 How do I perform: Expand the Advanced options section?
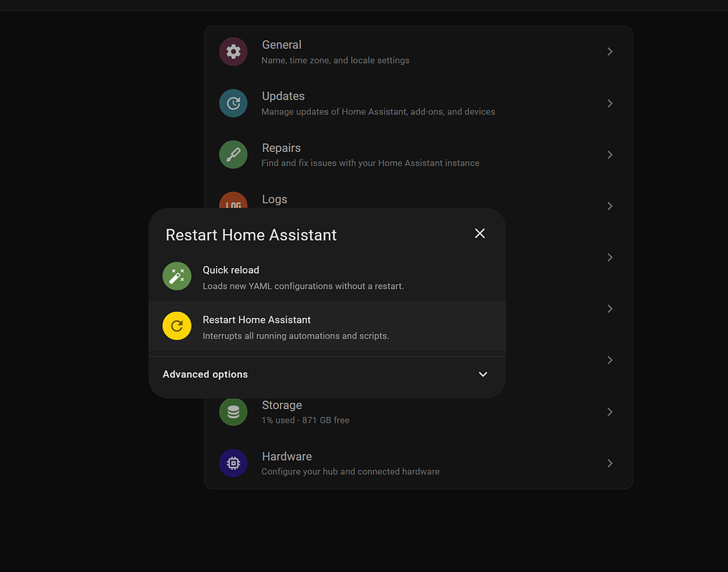pos(327,374)
